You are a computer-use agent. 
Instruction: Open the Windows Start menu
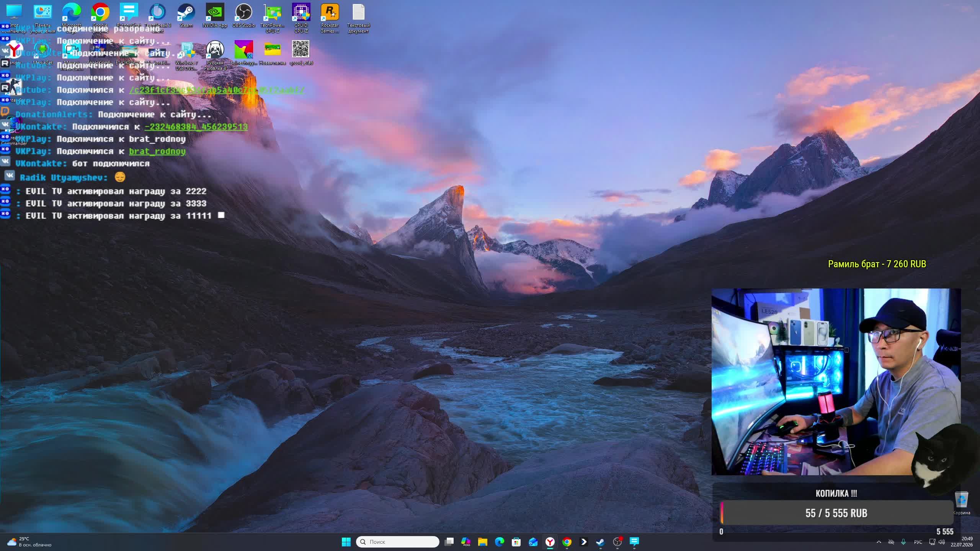pyautogui.click(x=346, y=542)
